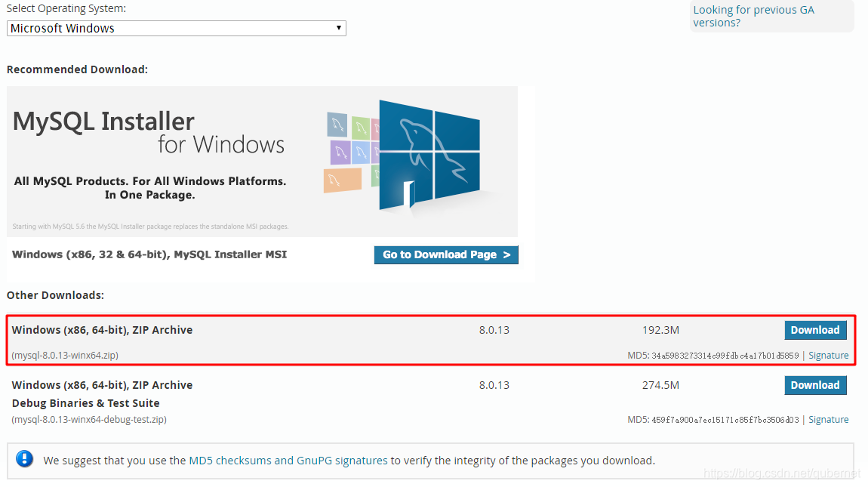Click the MD5 hash starting with 34a5983
The width and height of the screenshot is (868, 487).
[x=725, y=356]
